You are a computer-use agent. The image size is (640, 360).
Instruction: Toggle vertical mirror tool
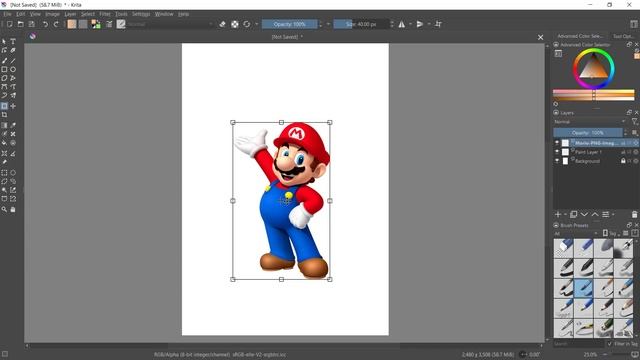420,24
